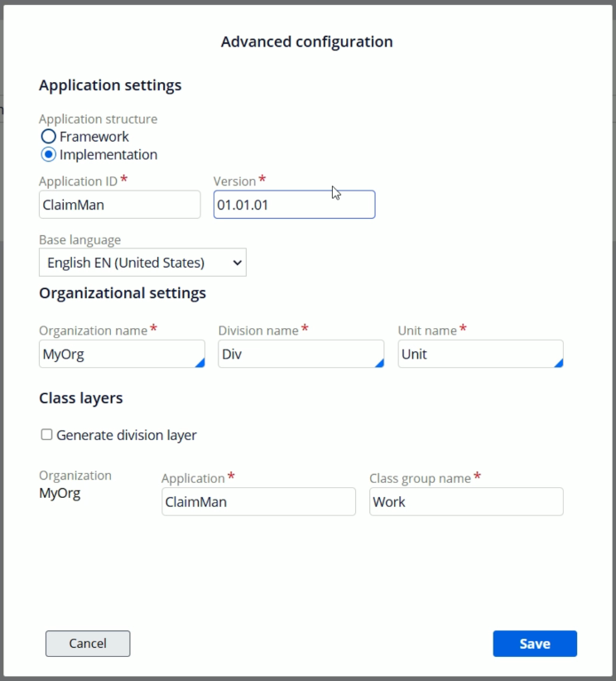Screen dimensions: 616x681
Task: Cancel the advanced configuration dialog
Action: [x=88, y=643]
